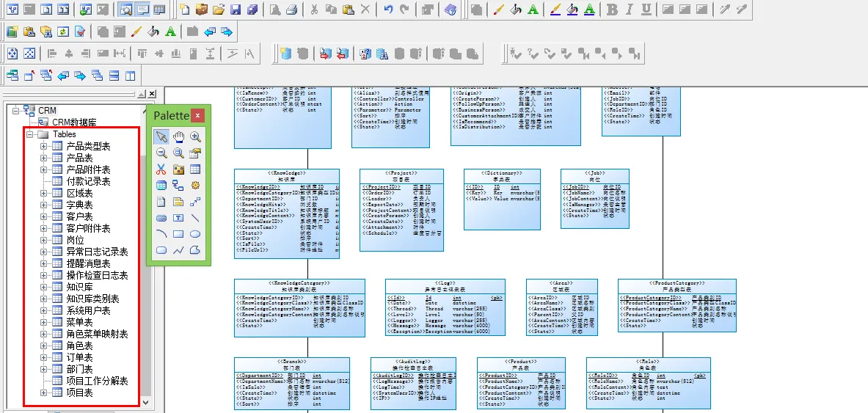Collapse the Tables folder in tree
The image size is (868, 413).
(29, 135)
